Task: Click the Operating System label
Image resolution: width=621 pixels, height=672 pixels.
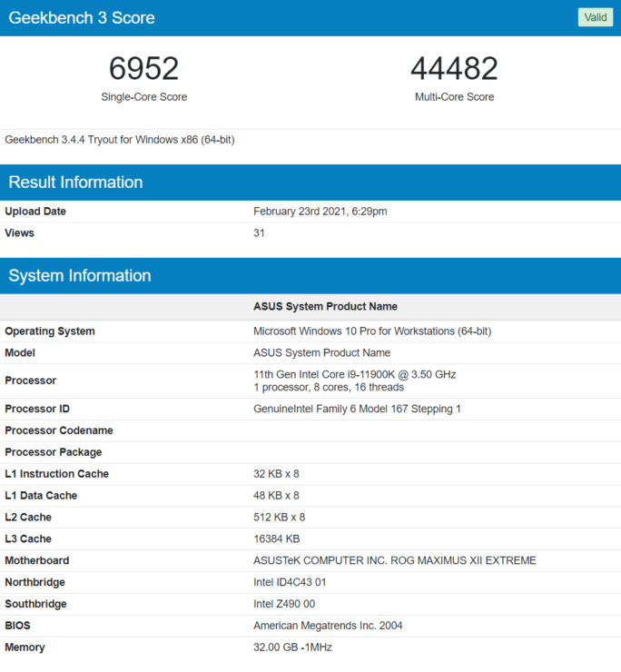Action: [50, 331]
